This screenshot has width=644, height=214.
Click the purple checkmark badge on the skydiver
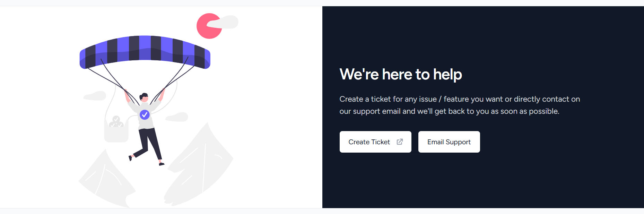pyautogui.click(x=145, y=114)
